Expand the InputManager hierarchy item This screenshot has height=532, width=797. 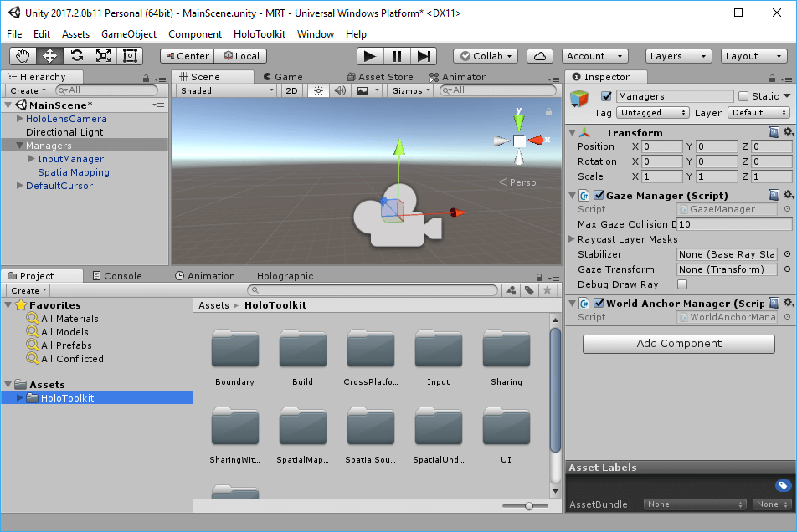(32, 159)
